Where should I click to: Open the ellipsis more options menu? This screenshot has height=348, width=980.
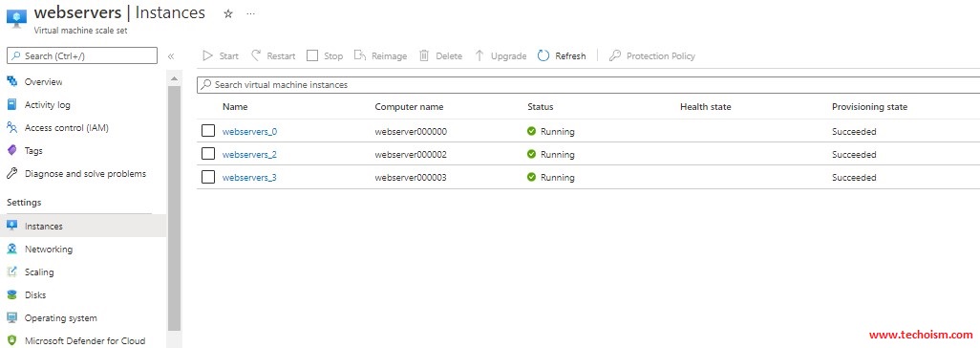251,13
